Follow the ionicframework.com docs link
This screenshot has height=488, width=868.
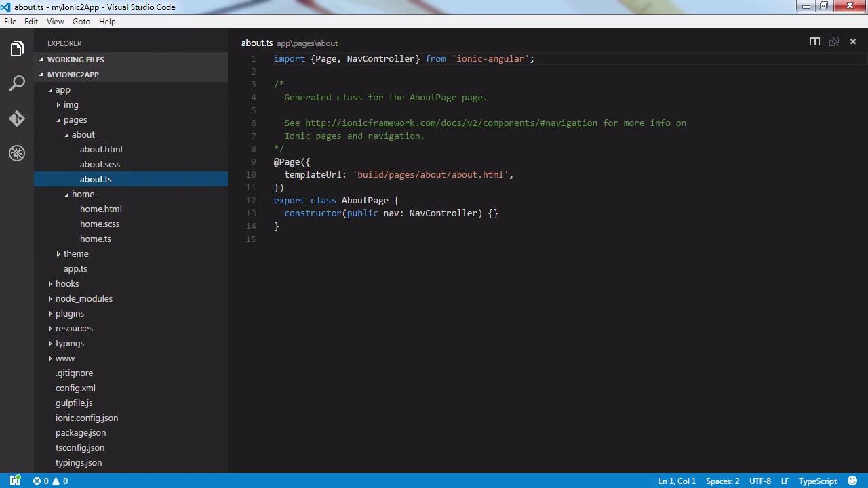pos(451,123)
